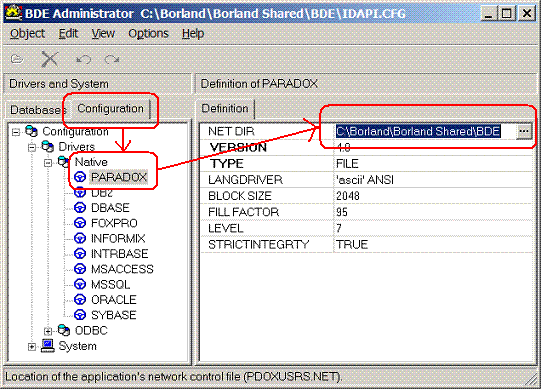Click the Configuration root node icon

[31, 131]
